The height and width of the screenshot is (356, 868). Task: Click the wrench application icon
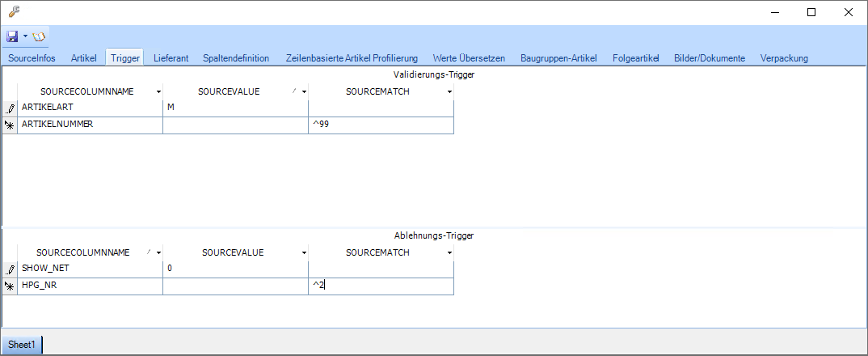tap(14, 11)
